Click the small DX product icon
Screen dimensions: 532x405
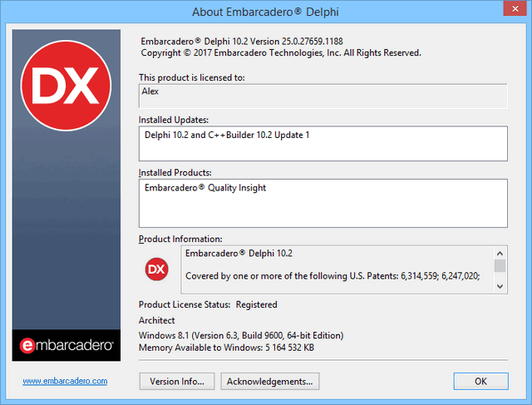[156, 269]
